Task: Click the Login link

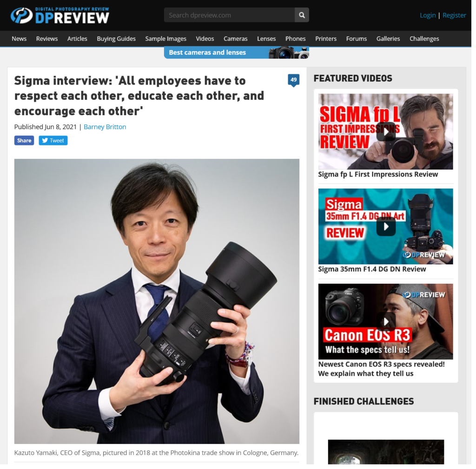Action: 428,15
